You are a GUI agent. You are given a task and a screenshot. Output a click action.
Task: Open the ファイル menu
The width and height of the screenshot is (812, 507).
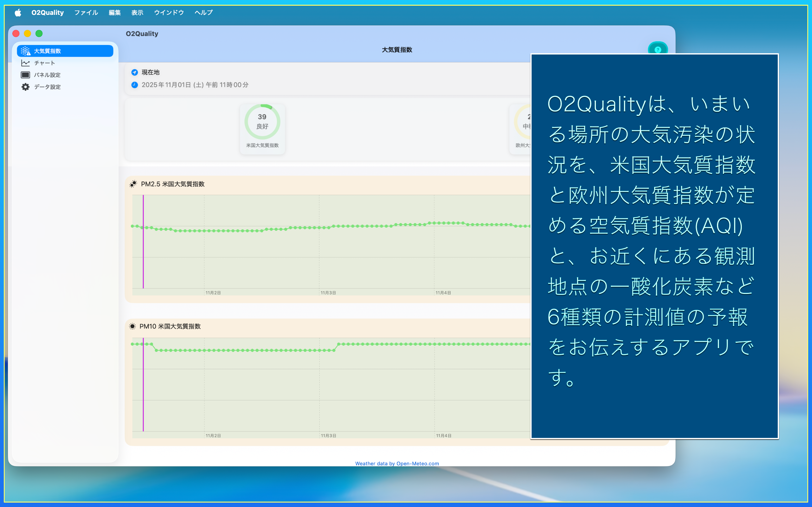pos(86,13)
